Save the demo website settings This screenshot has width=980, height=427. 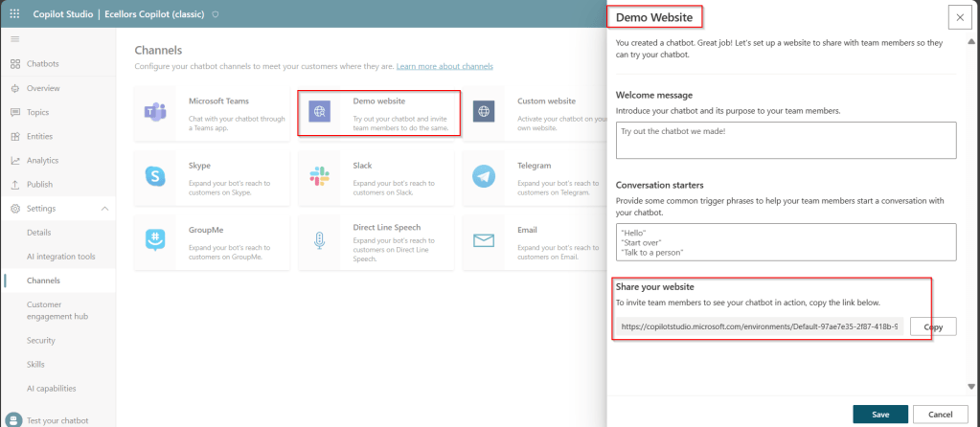tap(879, 414)
